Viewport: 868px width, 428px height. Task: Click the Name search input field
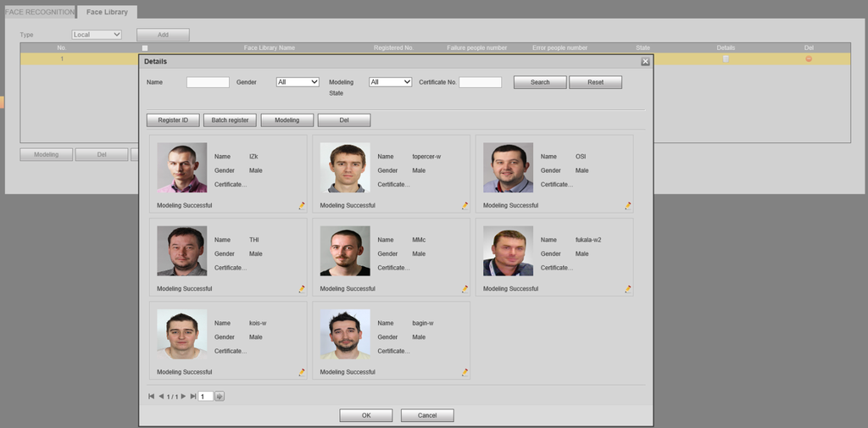tap(208, 82)
